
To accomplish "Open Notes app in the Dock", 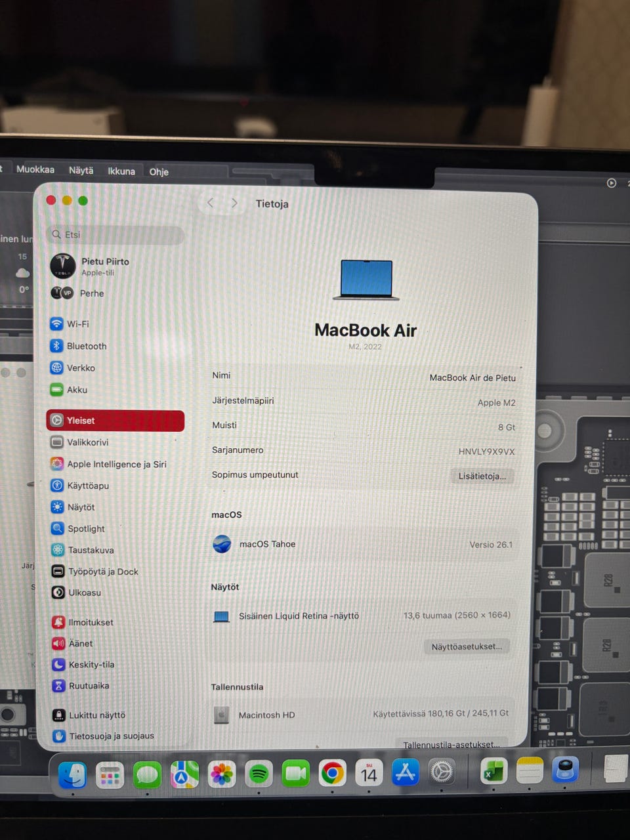I will (x=530, y=770).
